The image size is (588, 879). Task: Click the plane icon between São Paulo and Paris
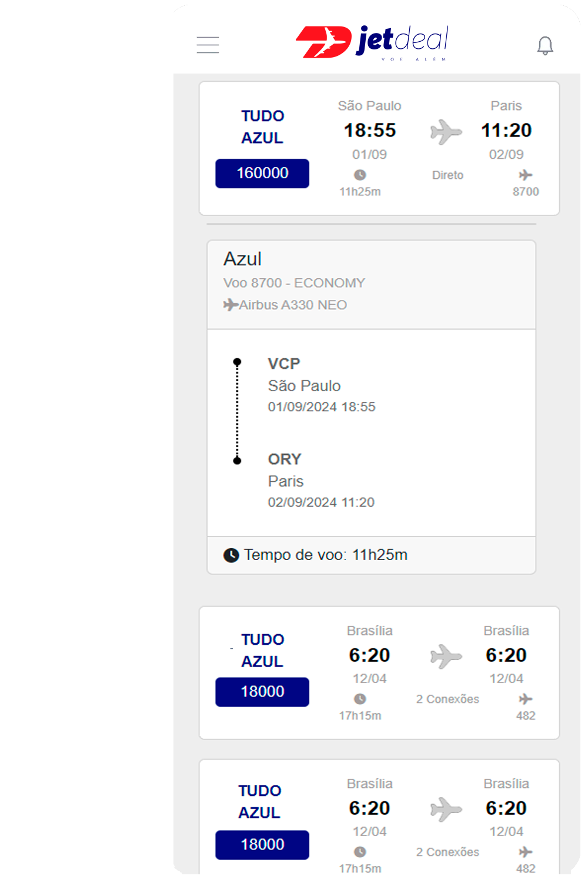(446, 132)
